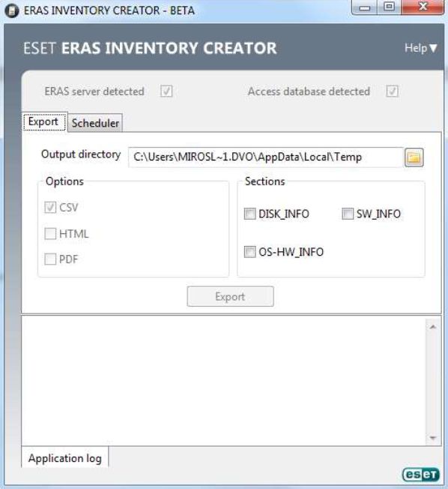This screenshot has height=489, width=448.
Task: Select the Export tab
Action: 44,122
